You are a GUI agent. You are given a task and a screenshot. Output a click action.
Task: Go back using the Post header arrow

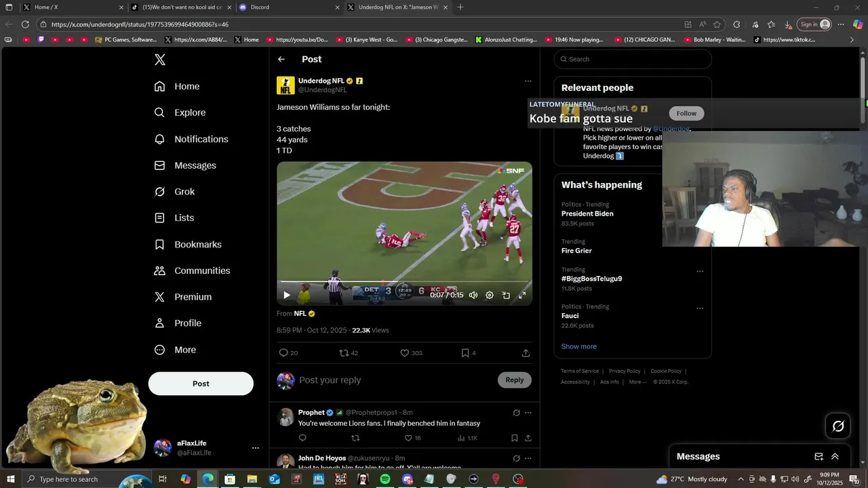(x=281, y=60)
